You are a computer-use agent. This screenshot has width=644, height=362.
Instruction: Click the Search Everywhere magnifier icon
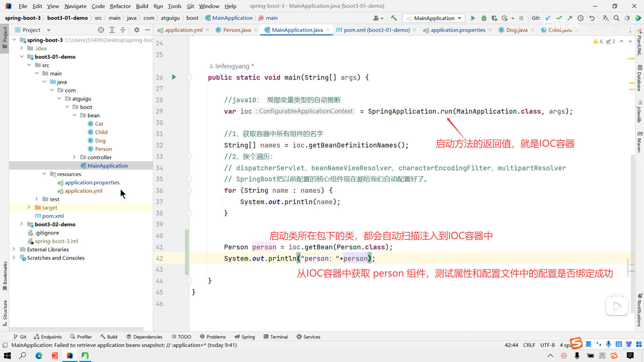(x=616, y=18)
